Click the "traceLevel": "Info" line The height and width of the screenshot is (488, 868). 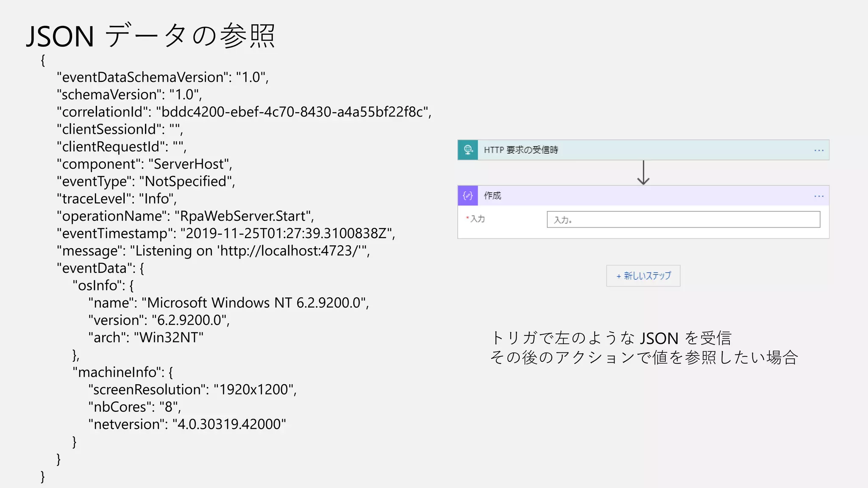pyautogui.click(x=117, y=199)
